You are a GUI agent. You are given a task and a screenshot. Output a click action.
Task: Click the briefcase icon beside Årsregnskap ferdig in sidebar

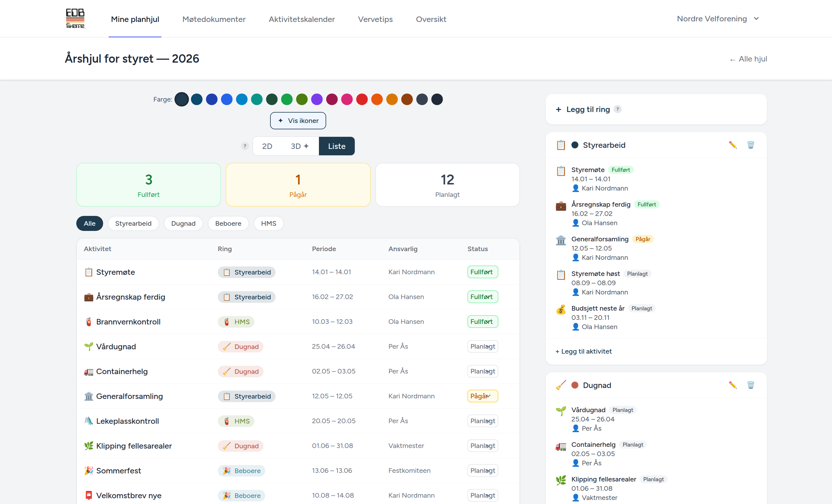point(561,206)
